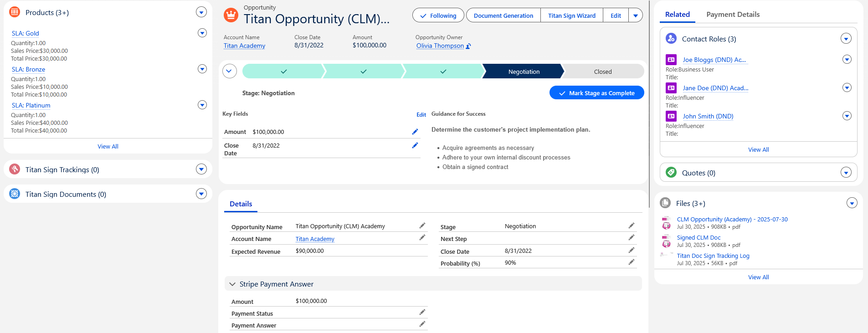Viewport: 868px width, 333px height.
Task: Click Edit link for Key Fields
Action: [421, 115]
